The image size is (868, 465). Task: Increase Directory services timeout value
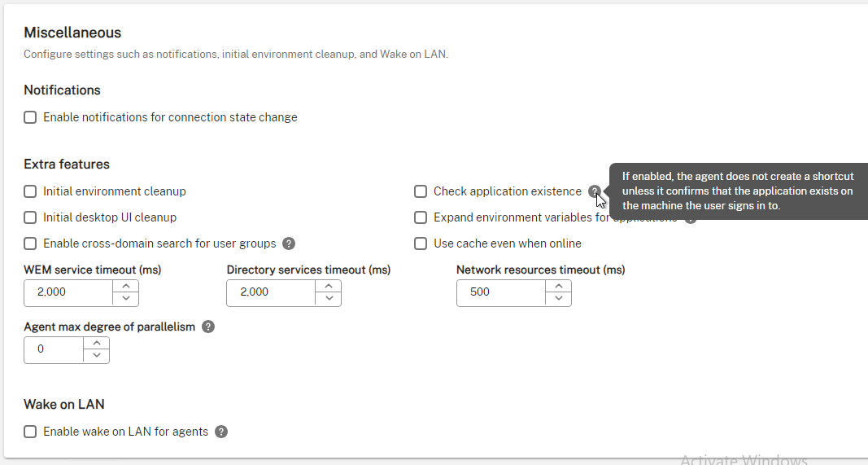[329, 287]
